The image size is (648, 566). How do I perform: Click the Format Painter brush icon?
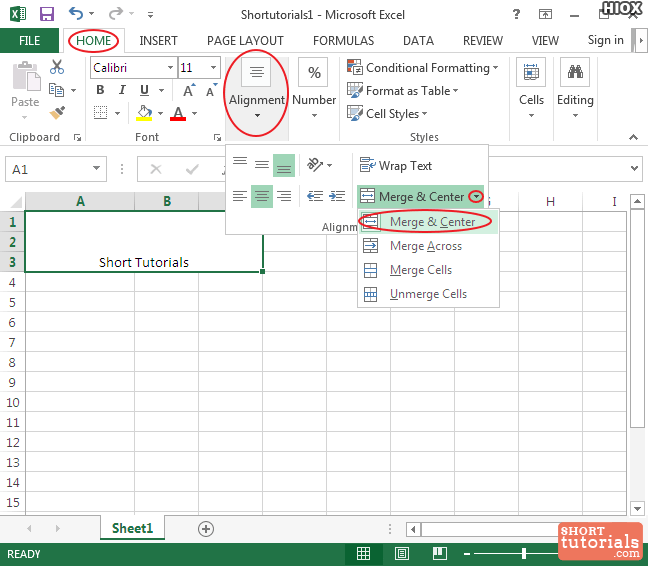[57, 112]
